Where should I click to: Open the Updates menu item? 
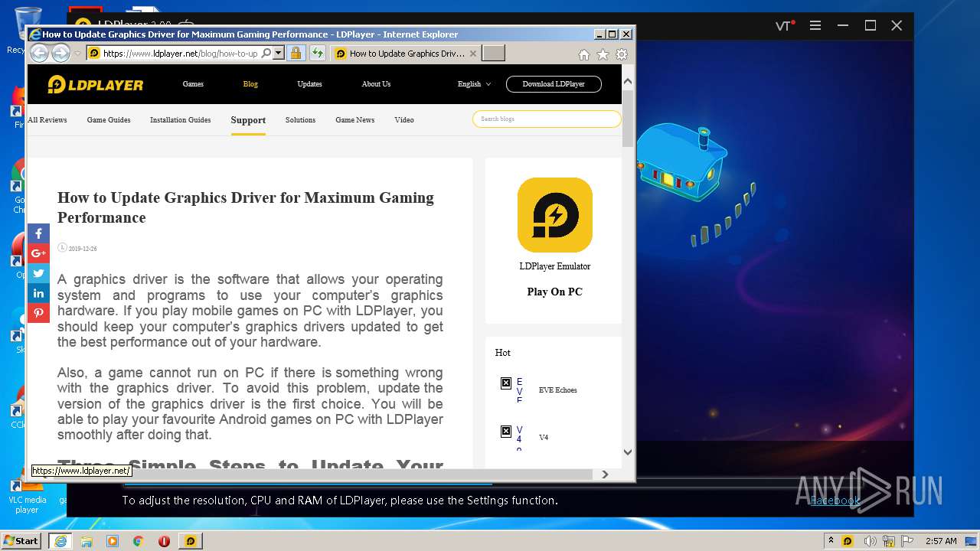coord(309,84)
